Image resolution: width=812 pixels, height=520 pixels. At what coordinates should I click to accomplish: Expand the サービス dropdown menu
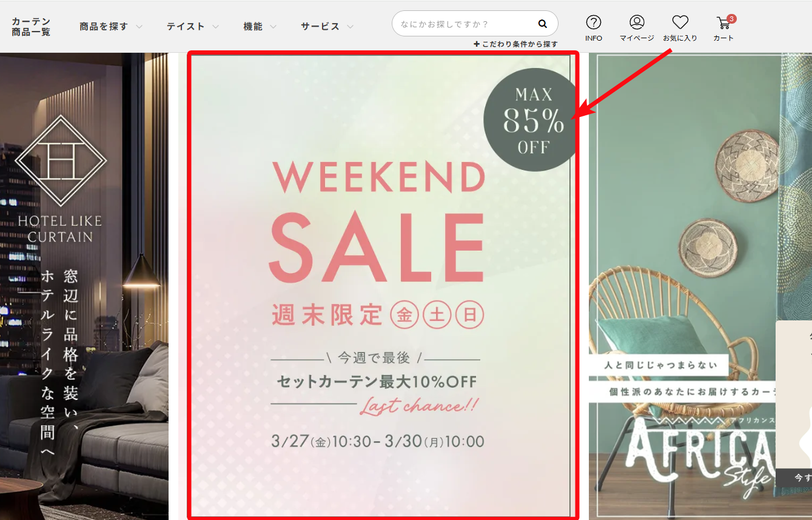[x=327, y=27]
